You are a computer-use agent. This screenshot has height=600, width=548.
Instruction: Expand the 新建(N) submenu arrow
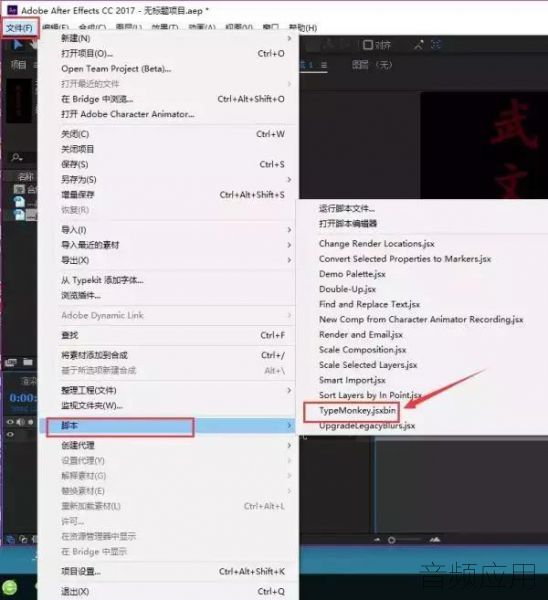[289, 38]
